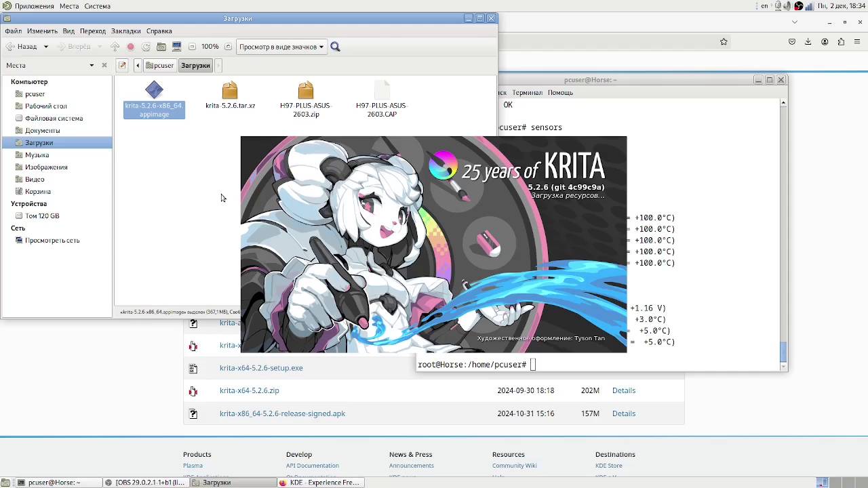Zoom out with the minus icon
The image size is (868, 488).
tap(193, 47)
